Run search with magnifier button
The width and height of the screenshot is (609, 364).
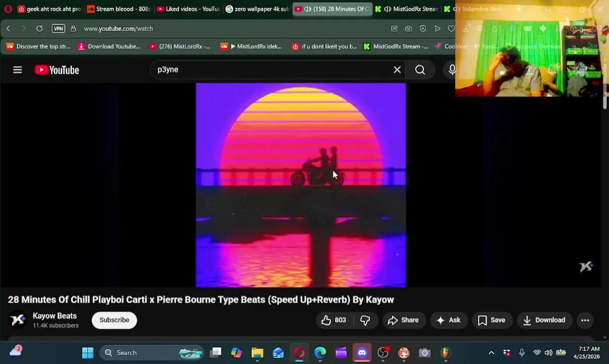point(420,70)
